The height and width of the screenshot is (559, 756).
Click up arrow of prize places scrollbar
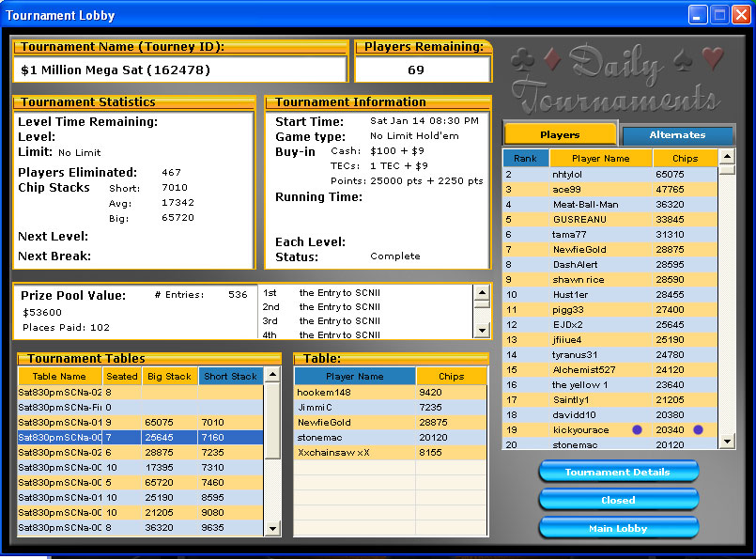(482, 292)
